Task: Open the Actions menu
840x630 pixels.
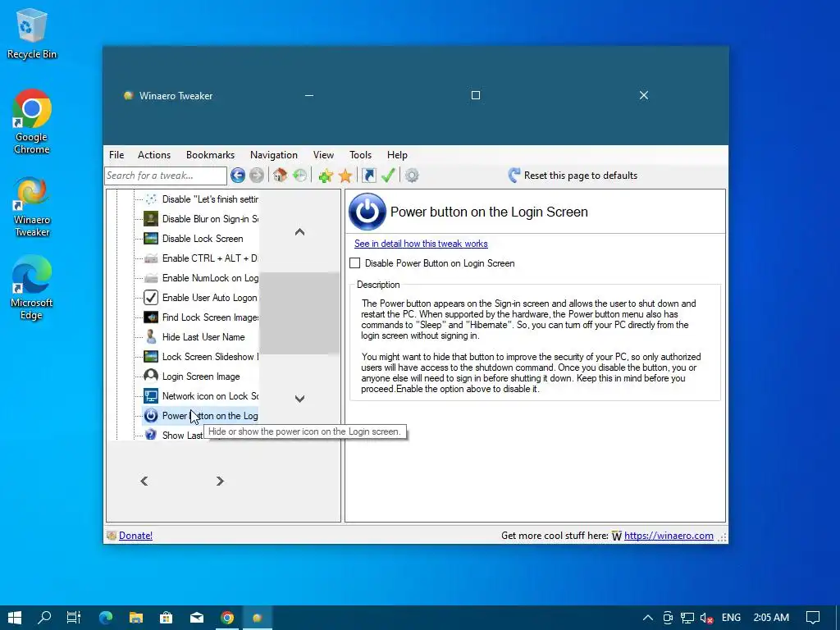Action: click(x=153, y=155)
